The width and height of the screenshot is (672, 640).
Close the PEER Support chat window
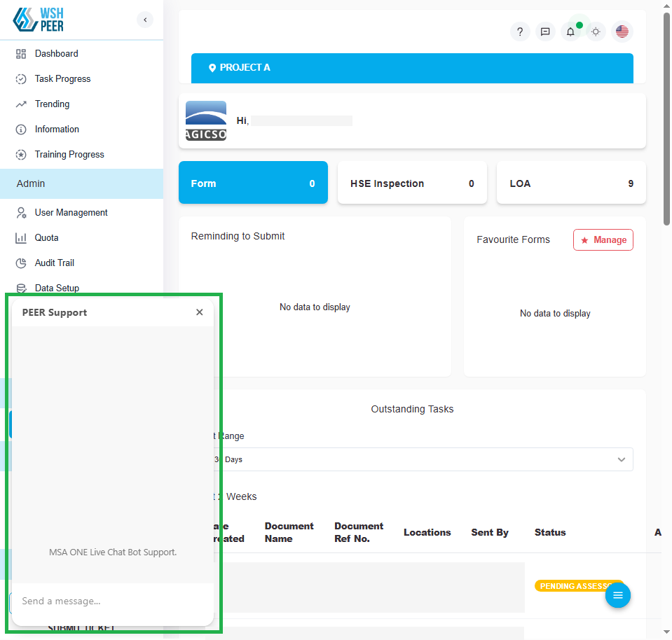pyautogui.click(x=200, y=312)
